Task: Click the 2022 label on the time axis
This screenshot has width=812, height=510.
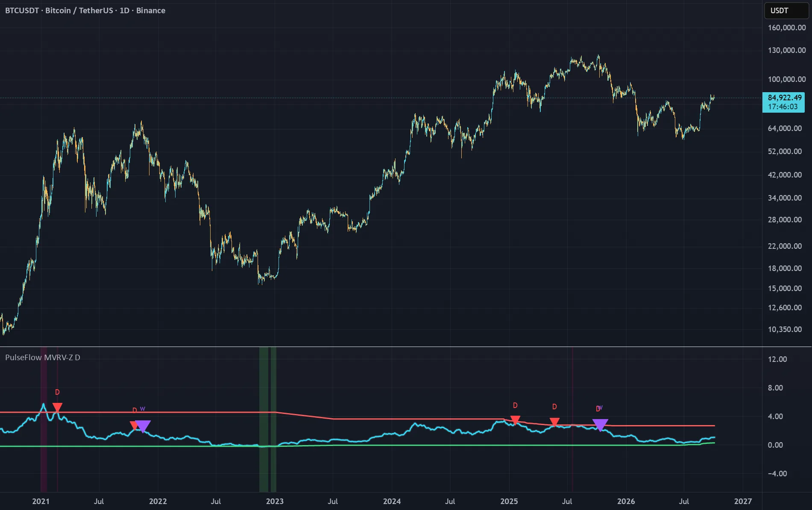Action: click(158, 501)
